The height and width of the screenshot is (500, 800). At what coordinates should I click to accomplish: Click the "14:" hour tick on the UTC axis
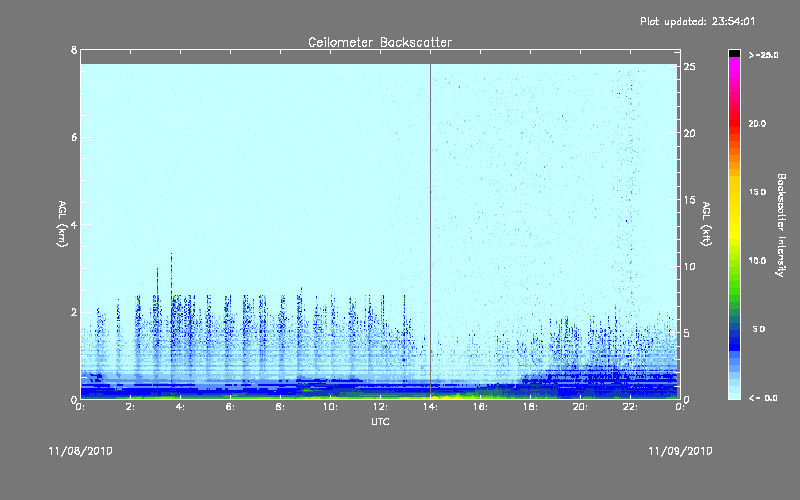[x=430, y=407]
